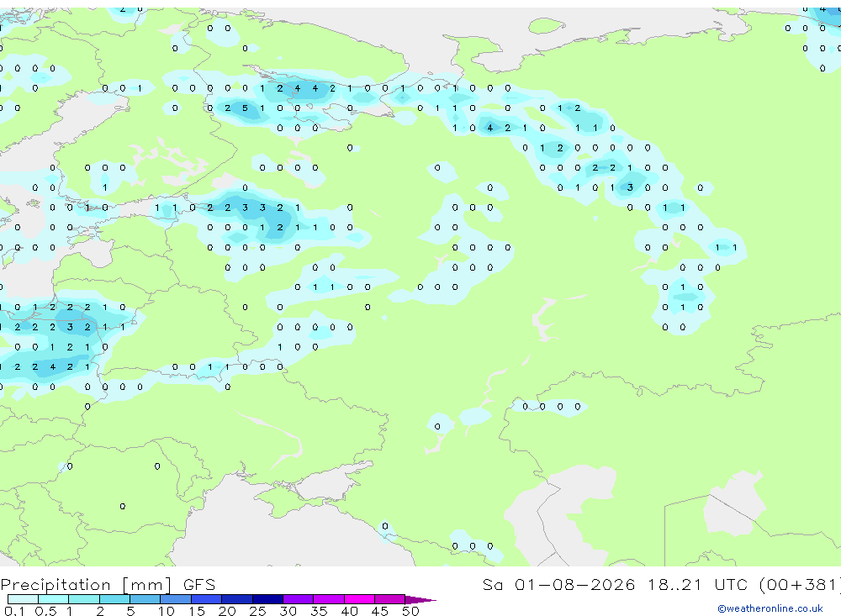Image resolution: width=841 pixels, height=616 pixels.
Task: Select the "UTC" time zone label
Action: point(731,584)
